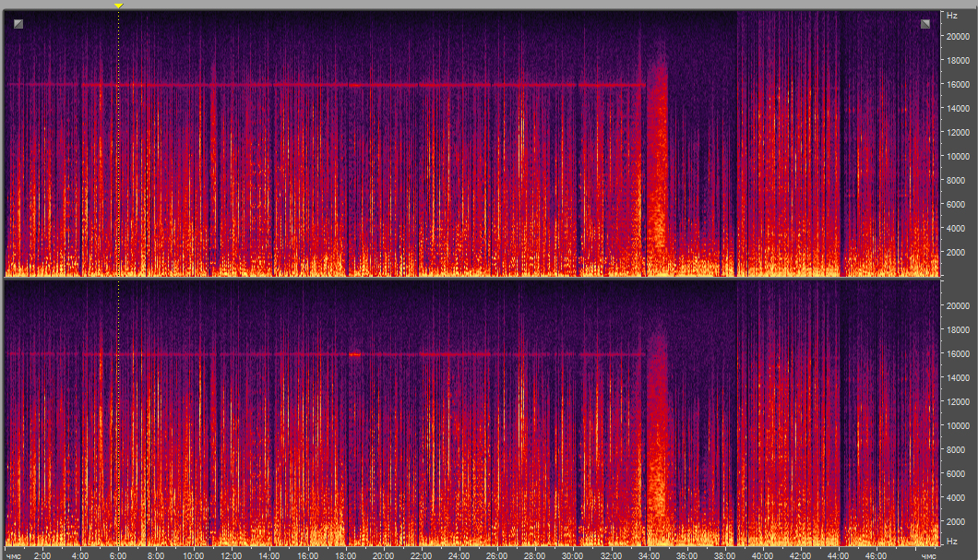Set the position to 24:00 on the ruler

459,555
